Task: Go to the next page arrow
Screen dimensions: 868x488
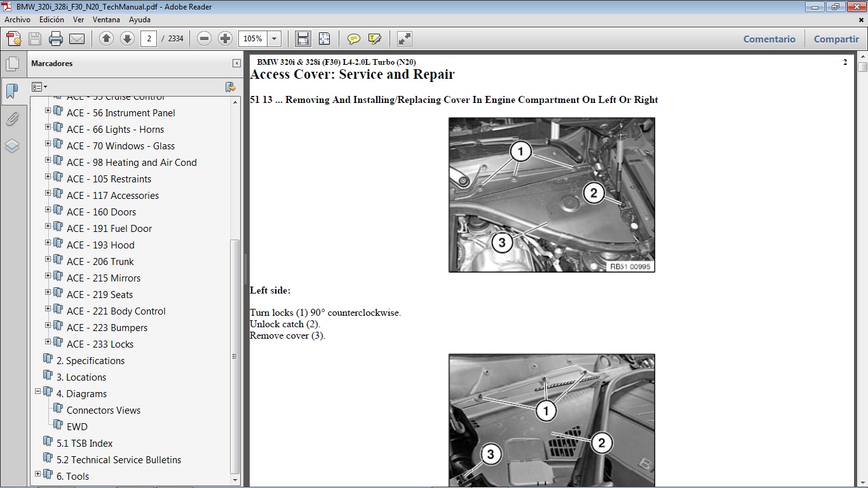Action: point(127,39)
